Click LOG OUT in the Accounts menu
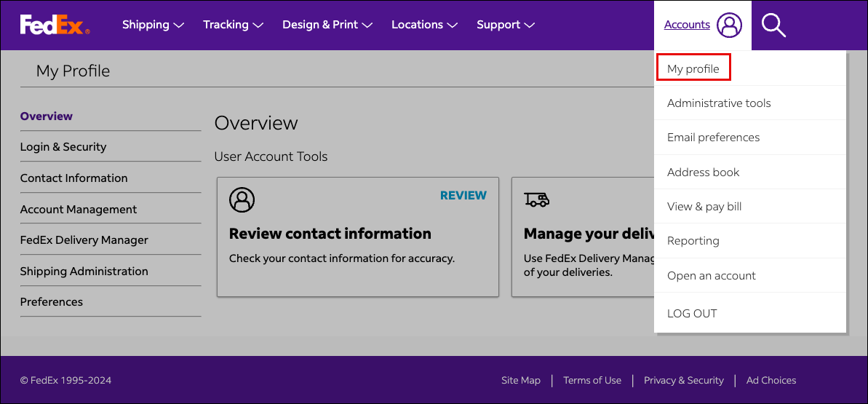This screenshot has width=868, height=404. tap(692, 313)
